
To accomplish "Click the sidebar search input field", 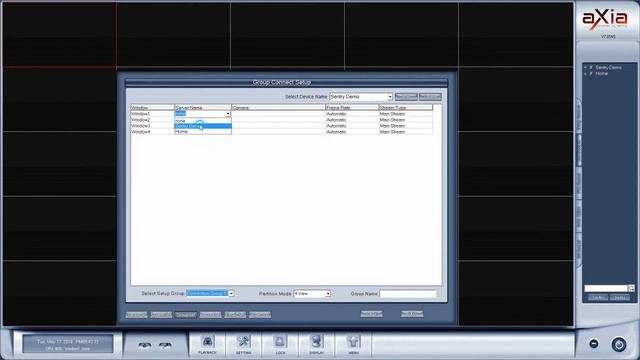I will coord(606,288).
